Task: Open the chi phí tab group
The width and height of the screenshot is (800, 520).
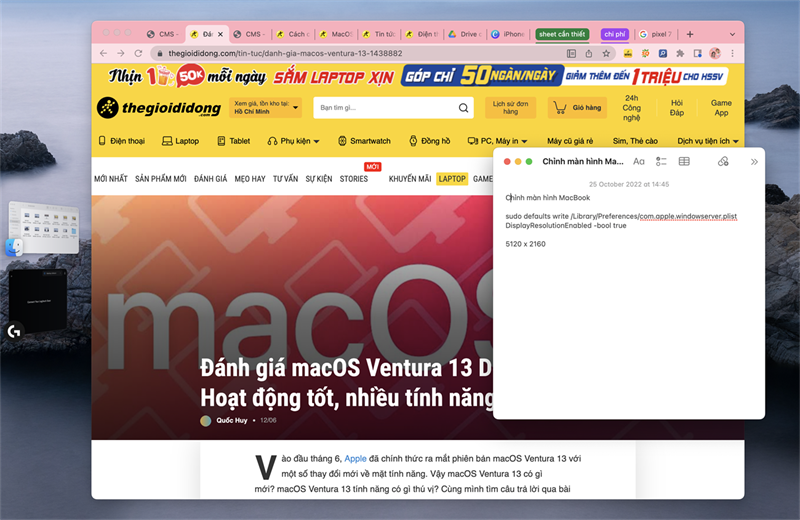Action: pyautogui.click(x=614, y=34)
